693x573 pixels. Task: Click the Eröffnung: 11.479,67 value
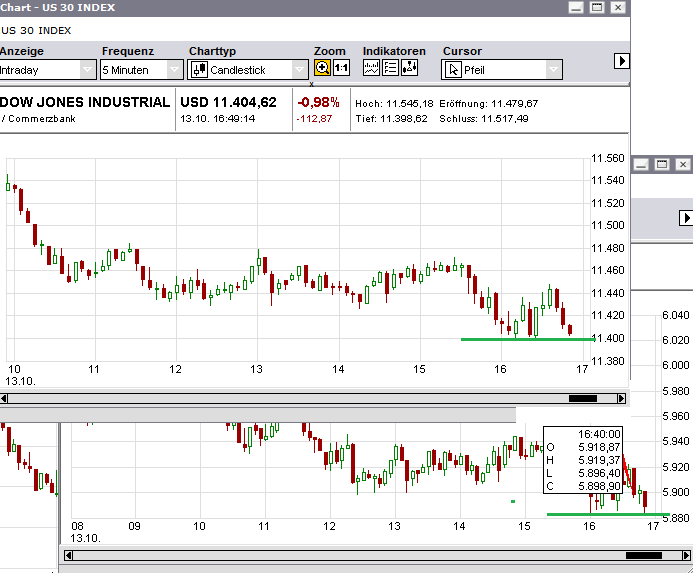click(488, 103)
